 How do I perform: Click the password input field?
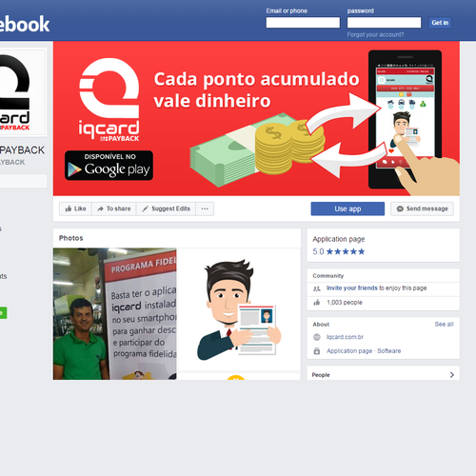384,23
